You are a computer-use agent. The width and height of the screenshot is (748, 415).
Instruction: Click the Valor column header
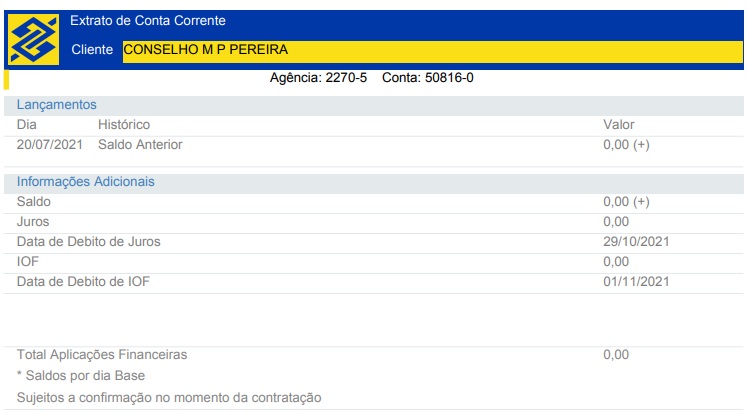(x=618, y=125)
